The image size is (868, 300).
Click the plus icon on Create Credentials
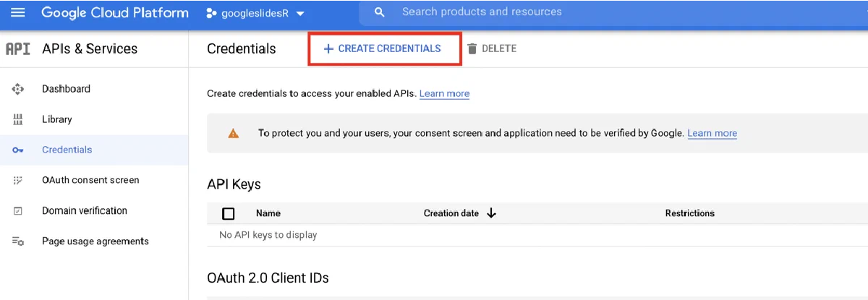pos(328,48)
